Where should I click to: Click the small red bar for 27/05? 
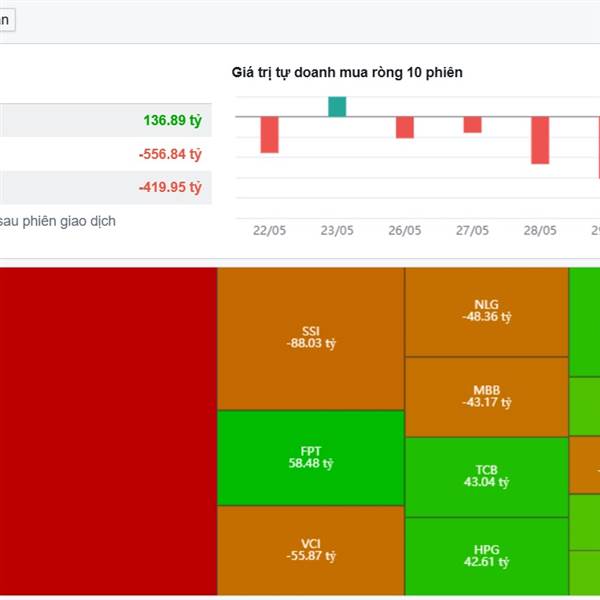click(x=473, y=125)
